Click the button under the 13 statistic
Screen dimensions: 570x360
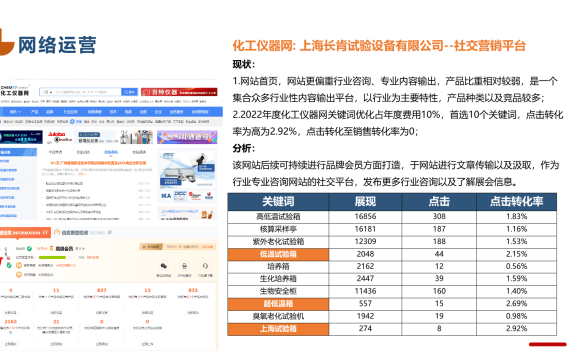(x=147, y=312)
